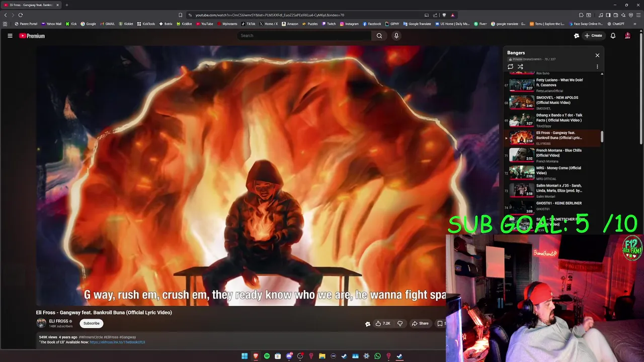Open Brave sidebar panel toggle icon
Screen dimensions: 644x362
[x=608, y=15]
